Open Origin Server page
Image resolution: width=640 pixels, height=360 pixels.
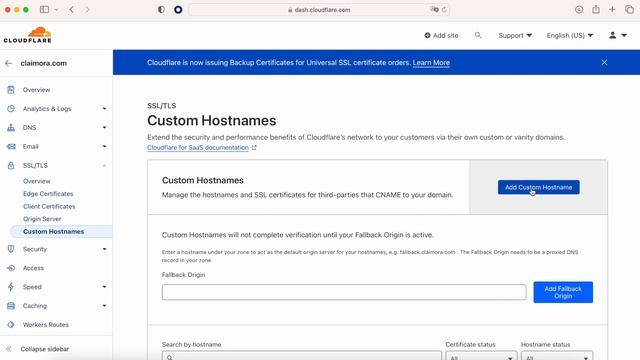pyautogui.click(x=42, y=219)
